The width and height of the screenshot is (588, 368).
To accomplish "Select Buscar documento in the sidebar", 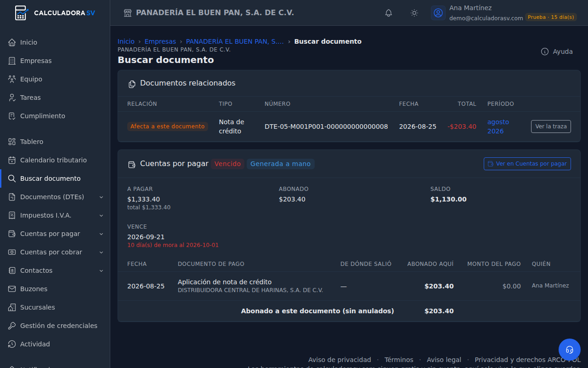I will [55, 178].
